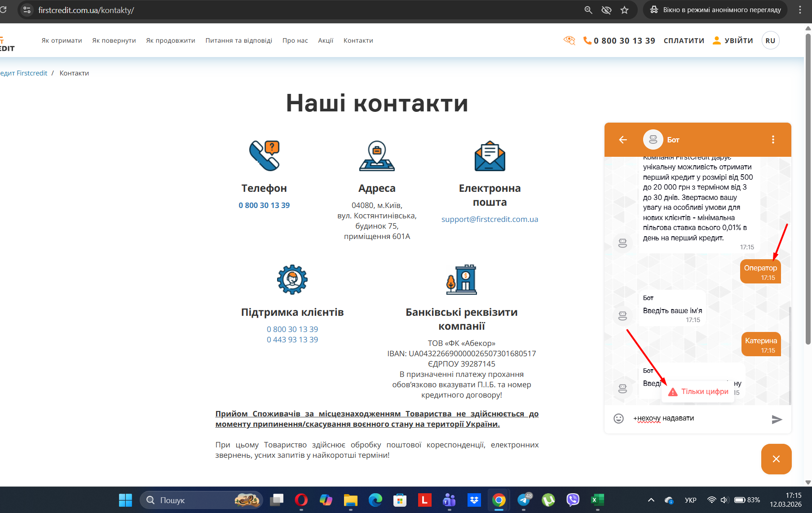Send the chat message with the arrow button
Viewport: 812px width, 513px height.
point(777,419)
